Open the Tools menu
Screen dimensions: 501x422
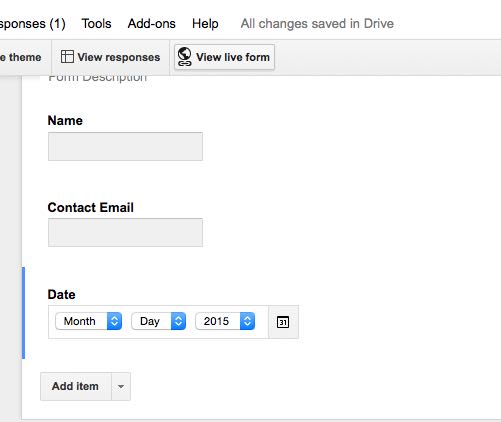click(x=97, y=24)
